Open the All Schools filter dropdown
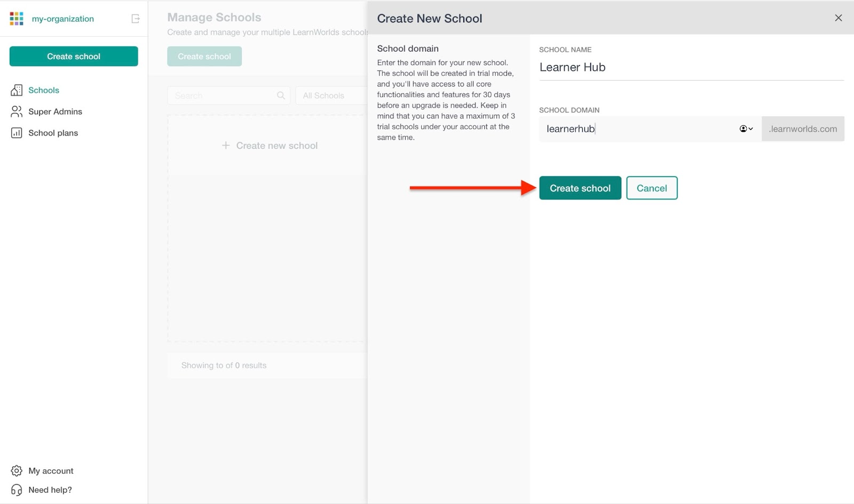 (x=332, y=95)
